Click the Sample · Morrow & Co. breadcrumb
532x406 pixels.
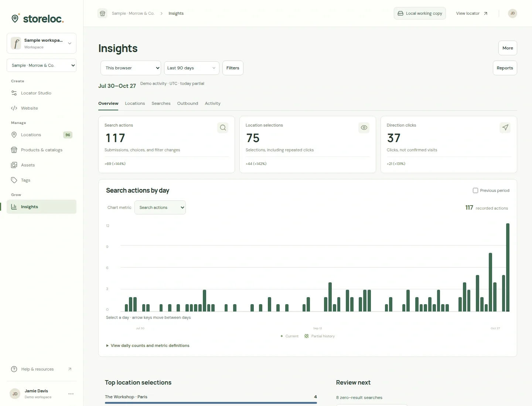[133, 13]
